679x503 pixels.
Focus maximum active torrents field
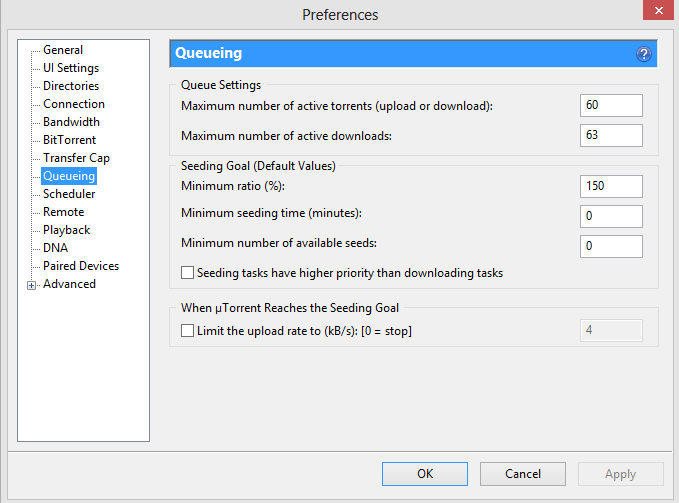coord(611,105)
